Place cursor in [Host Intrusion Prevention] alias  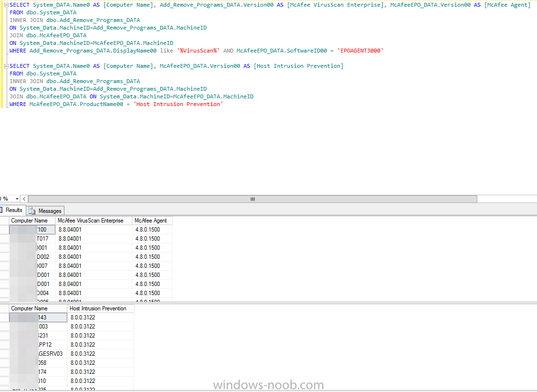[298, 66]
